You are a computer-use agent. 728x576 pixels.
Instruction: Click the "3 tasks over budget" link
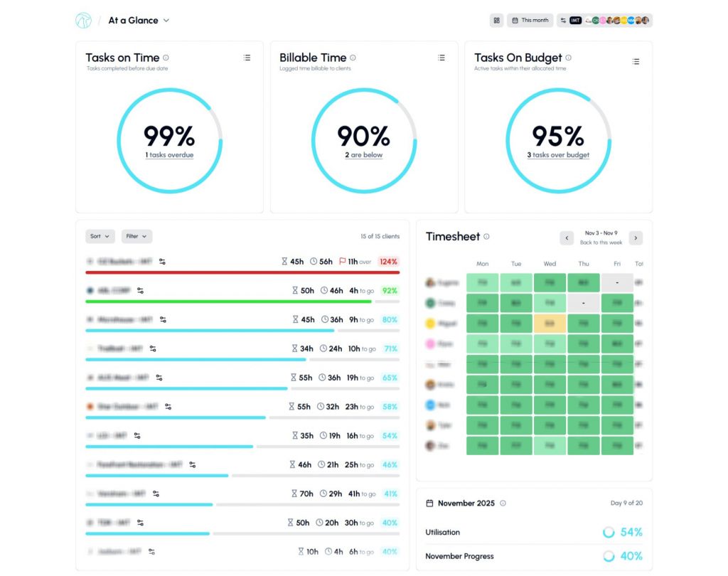(558, 155)
